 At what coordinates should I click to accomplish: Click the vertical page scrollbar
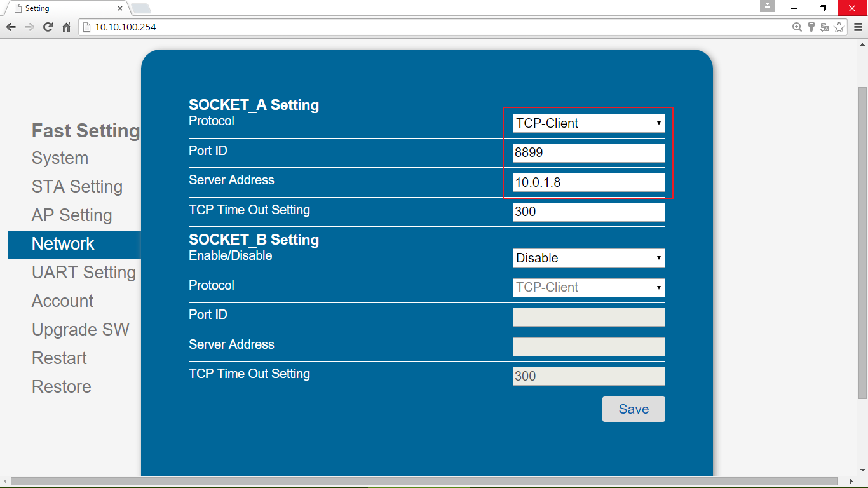point(862,243)
